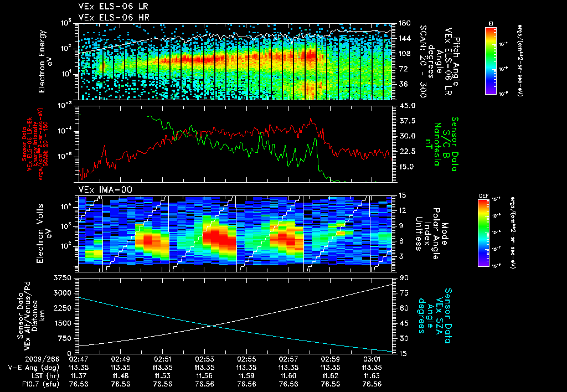Click the 02:51 time tick label
Viewport: 567px width, 392px height.
pos(162,359)
